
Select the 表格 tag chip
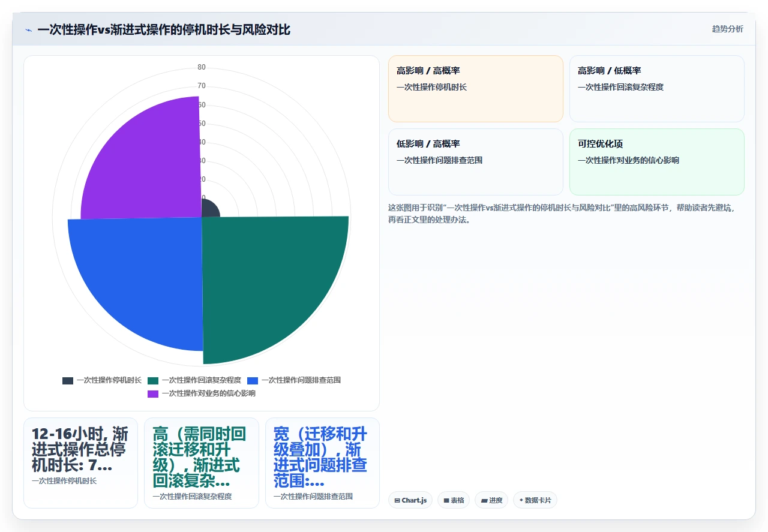click(x=454, y=500)
